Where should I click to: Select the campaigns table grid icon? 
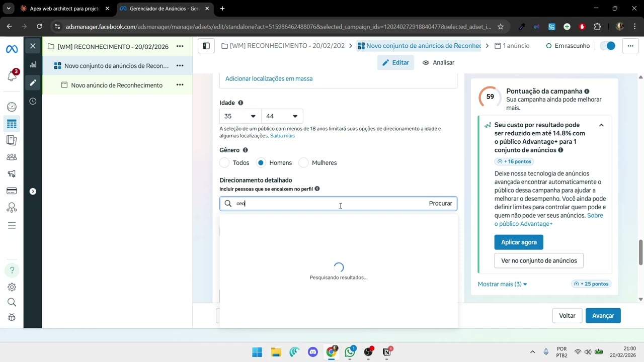click(12, 124)
